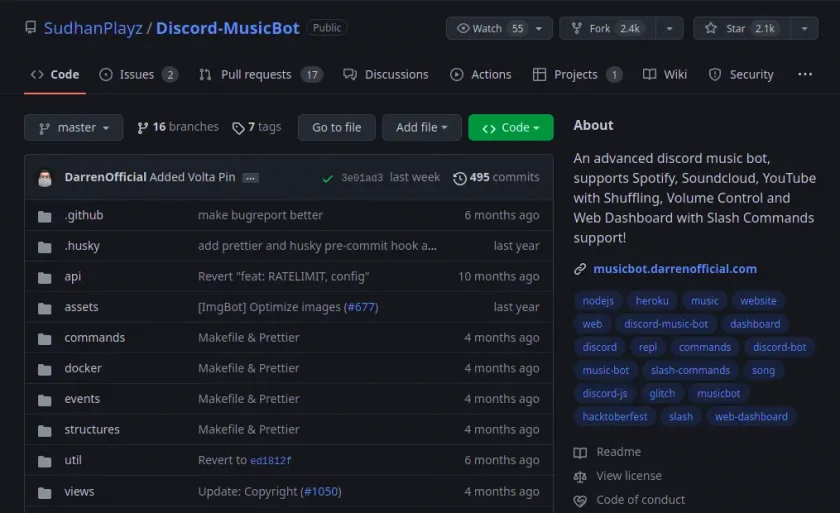
Task: Open the make bugreport better commit
Action: (260, 215)
